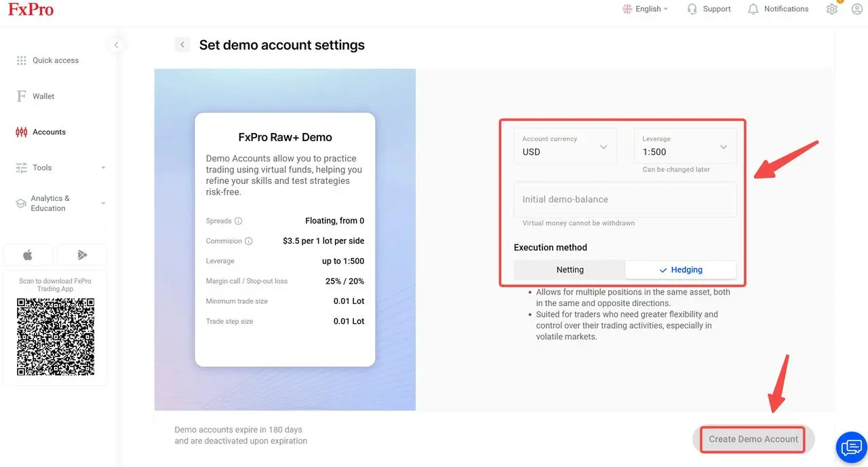Click 'Can be changed later' note
Screen dimensions: 868x467
tap(676, 170)
